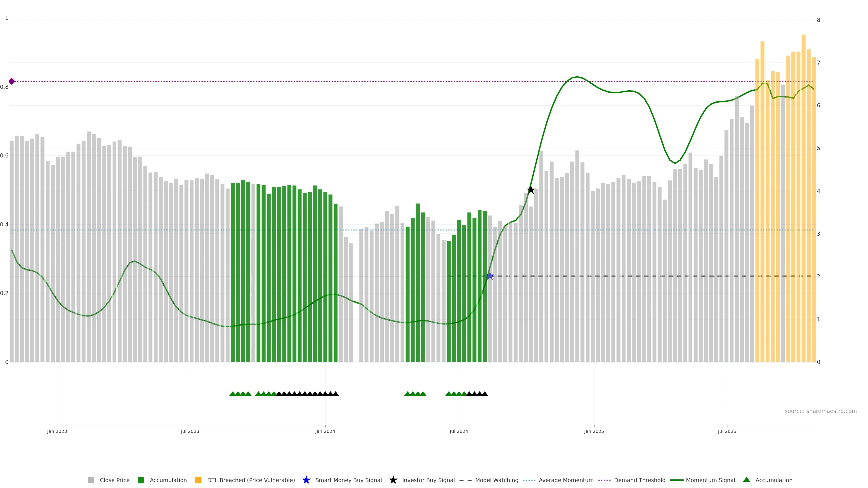Click the orange DTL Breached legend swatch

pos(198,480)
